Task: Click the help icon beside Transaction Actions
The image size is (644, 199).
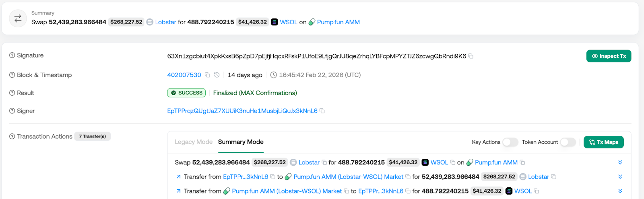Action: pos(12,137)
